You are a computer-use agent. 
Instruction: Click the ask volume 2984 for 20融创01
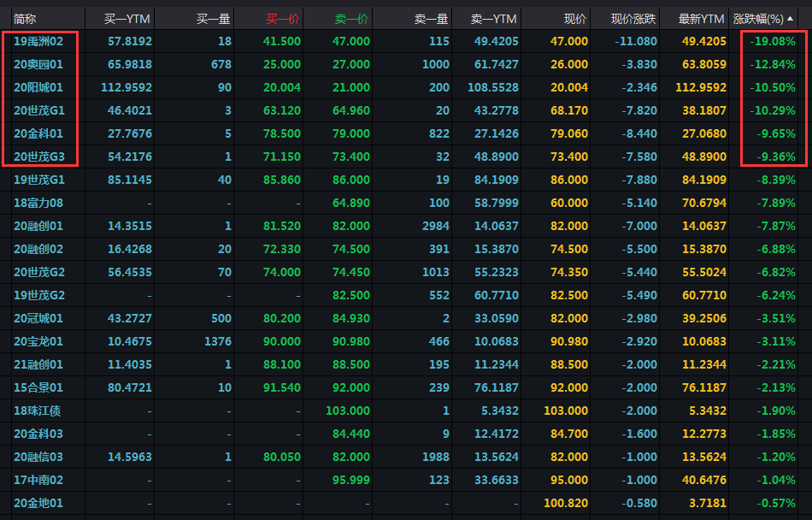tap(436, 226)
